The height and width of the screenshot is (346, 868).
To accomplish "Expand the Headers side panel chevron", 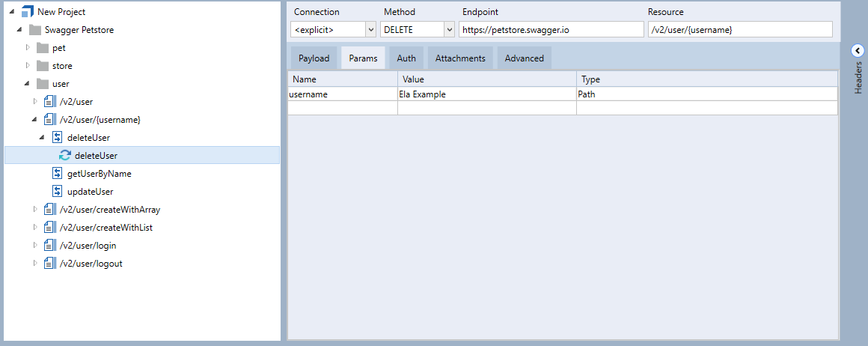I will (x=857, y=51).
